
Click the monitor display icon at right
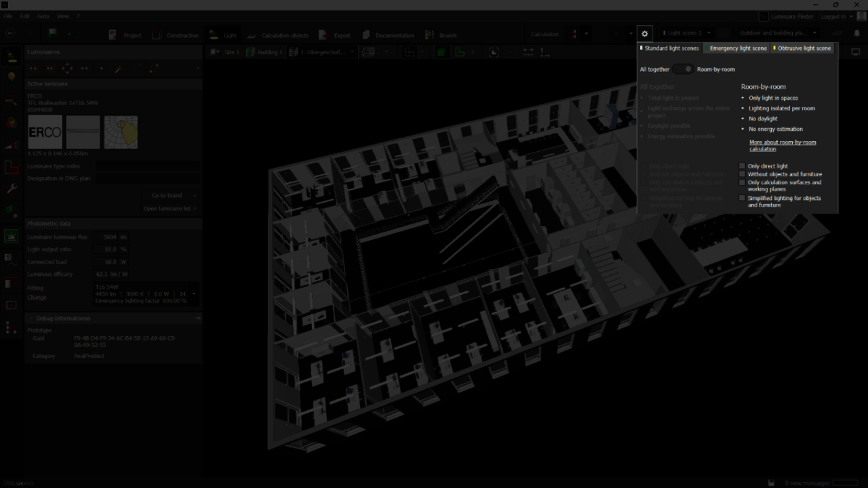pyautogui.click(x=855, y=52)
